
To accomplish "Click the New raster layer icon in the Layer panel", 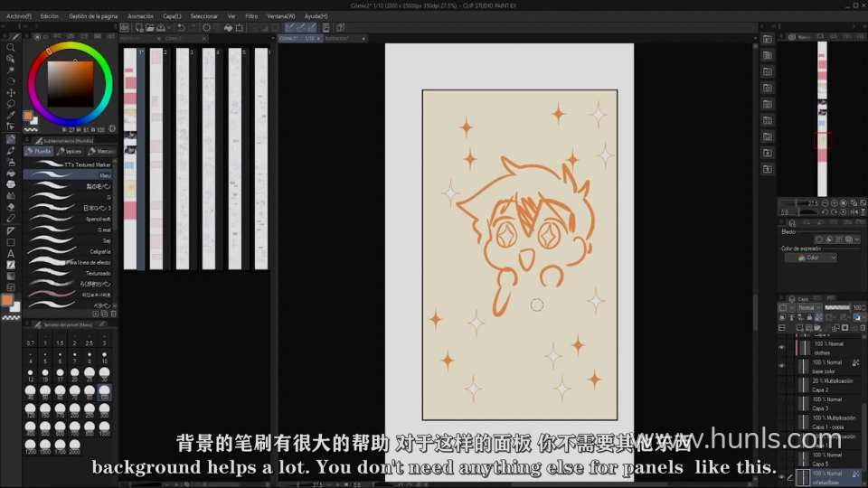I will 799,328.
